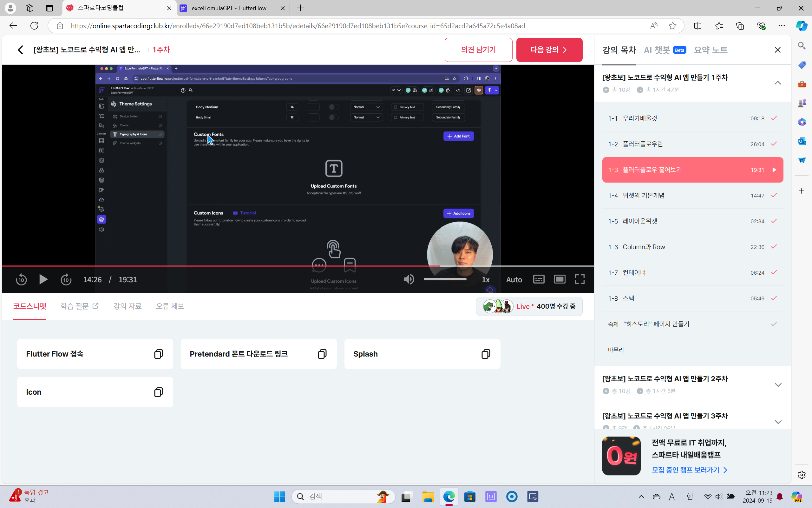
Task: Open lecture 1-8 스택
Action: tap(692, 298)
